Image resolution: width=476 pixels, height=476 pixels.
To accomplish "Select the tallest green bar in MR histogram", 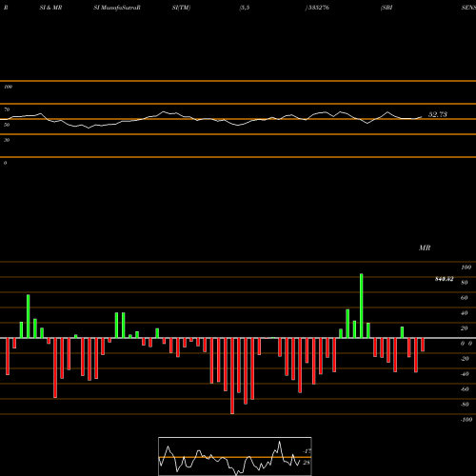I will (x=362, y=306).
